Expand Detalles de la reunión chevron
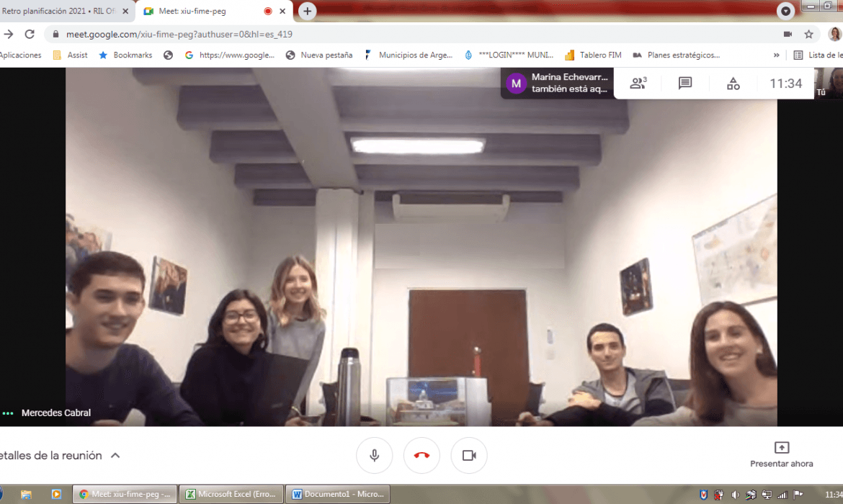Screen dimensions: 843x504 [x=115, y=456]
